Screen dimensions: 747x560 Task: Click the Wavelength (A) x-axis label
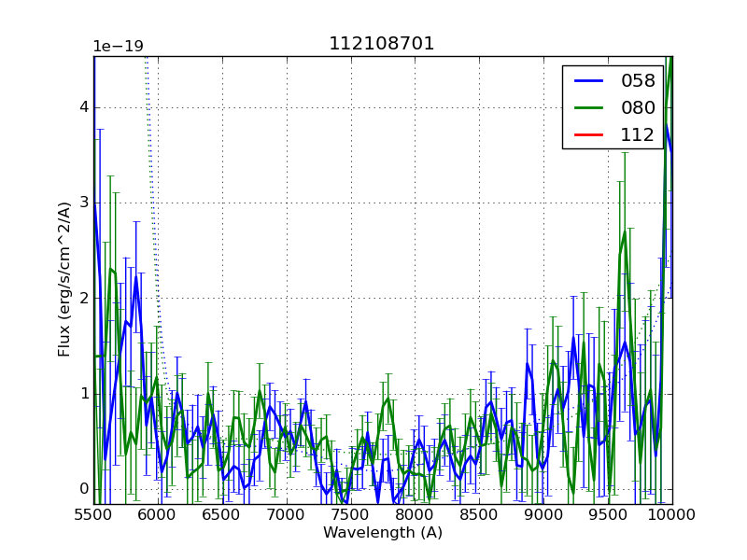(383, 533)
